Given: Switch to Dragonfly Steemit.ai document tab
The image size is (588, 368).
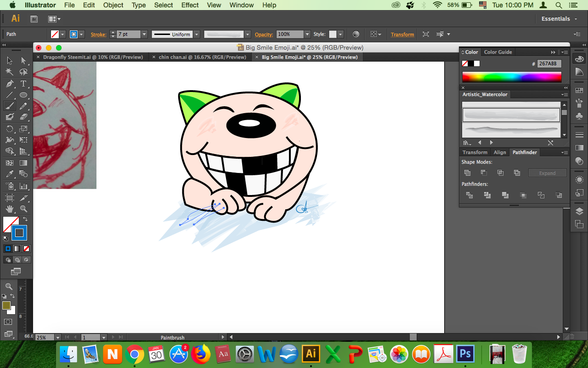Looking at the screenshot, I should tap(93, 57).
